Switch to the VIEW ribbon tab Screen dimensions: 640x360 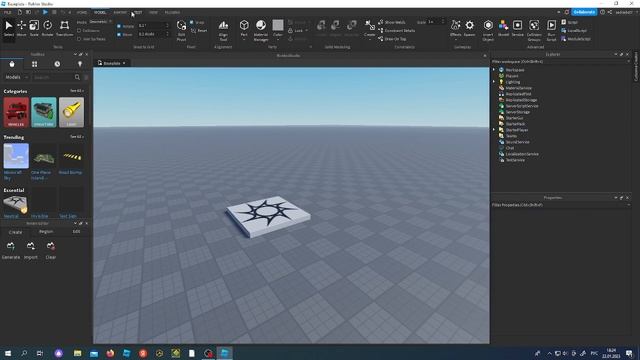153,12
